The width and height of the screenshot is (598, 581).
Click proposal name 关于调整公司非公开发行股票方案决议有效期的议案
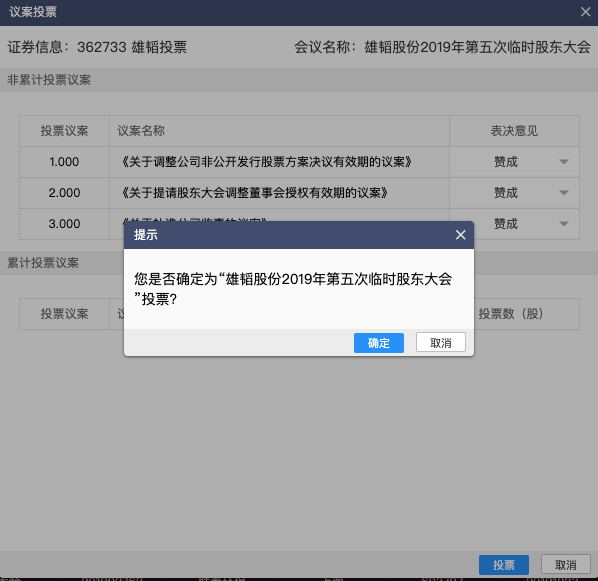pyautogui.click(x=266, y=162)
